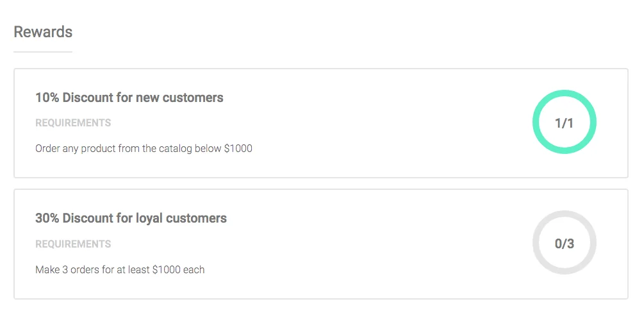The width and height of the screenshot is (644, 322).
Task: Click the word 'each' in the loyal requirement
Action: tap(194, 270)
